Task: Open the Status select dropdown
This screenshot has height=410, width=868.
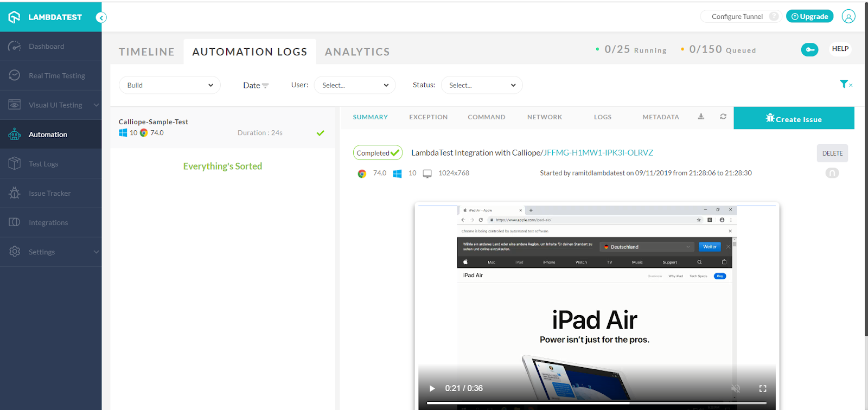Action: point(482,85)
